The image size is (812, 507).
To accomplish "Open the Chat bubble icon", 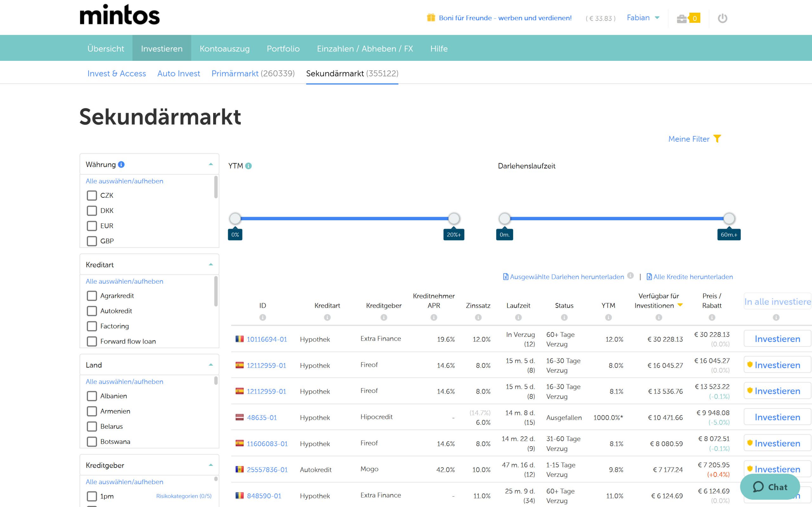I will [x=759, y=487].
